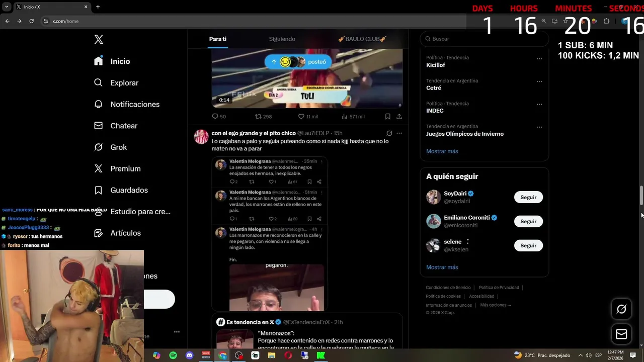The image size is (644, 362).
Task: Switch to Para ti tab
Action: click(x=218, y=39)
